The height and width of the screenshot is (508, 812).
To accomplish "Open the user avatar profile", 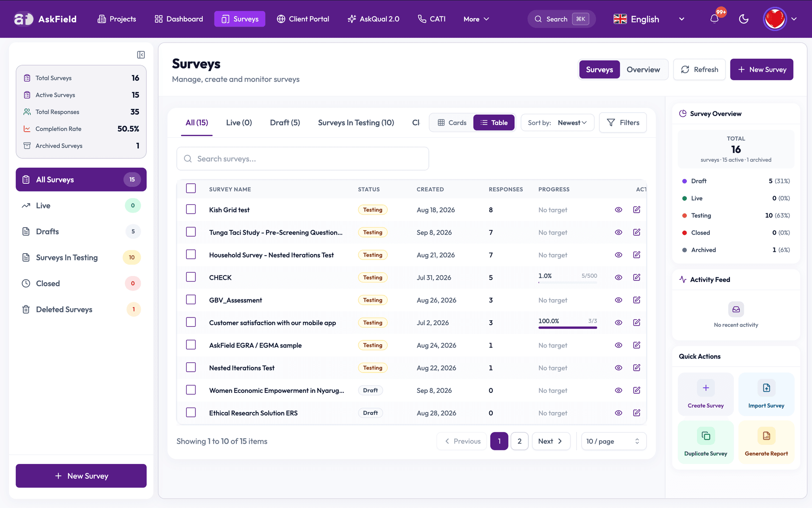I will (775, 19).
